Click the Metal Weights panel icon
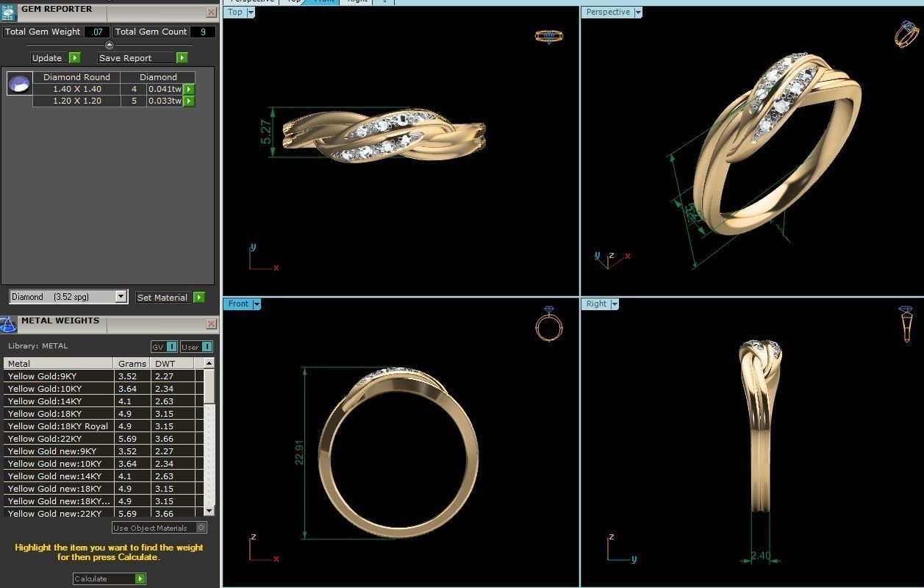This screenshot has height=588, width=924. coord(8,324)
